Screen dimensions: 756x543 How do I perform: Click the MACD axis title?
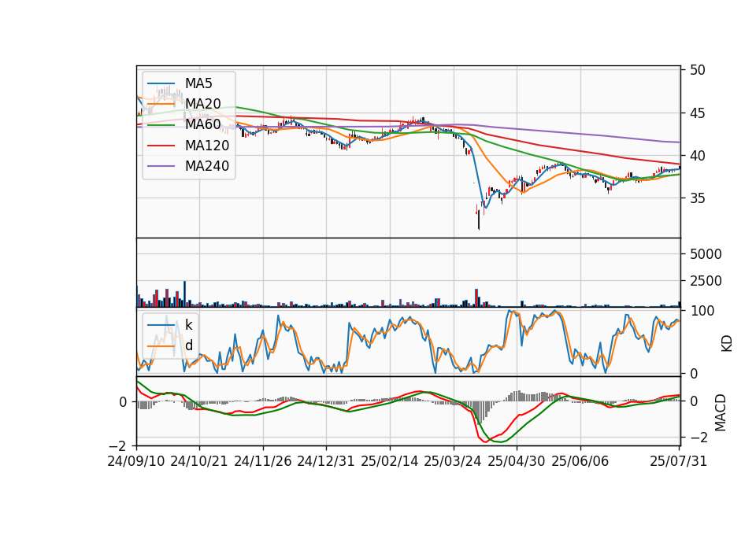click(x=721, y=412)
